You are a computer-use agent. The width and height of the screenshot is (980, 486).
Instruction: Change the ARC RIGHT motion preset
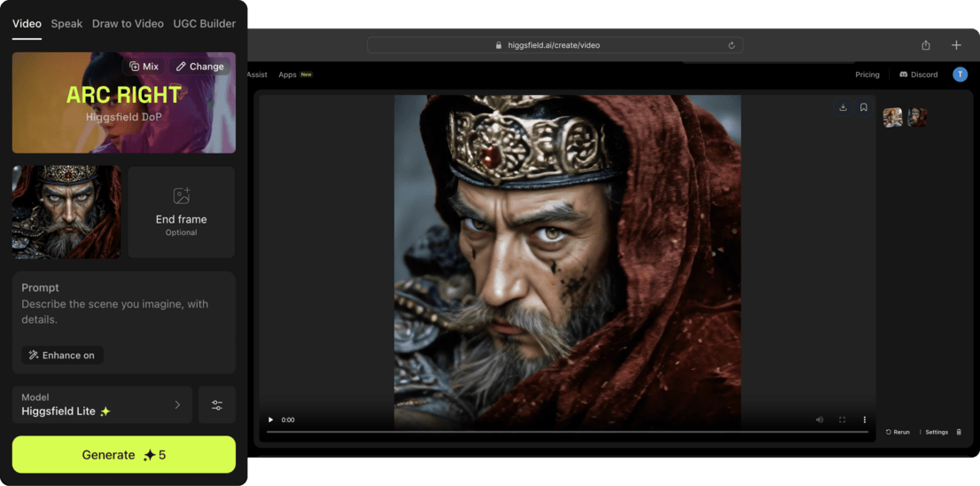(x=199, y=67)
